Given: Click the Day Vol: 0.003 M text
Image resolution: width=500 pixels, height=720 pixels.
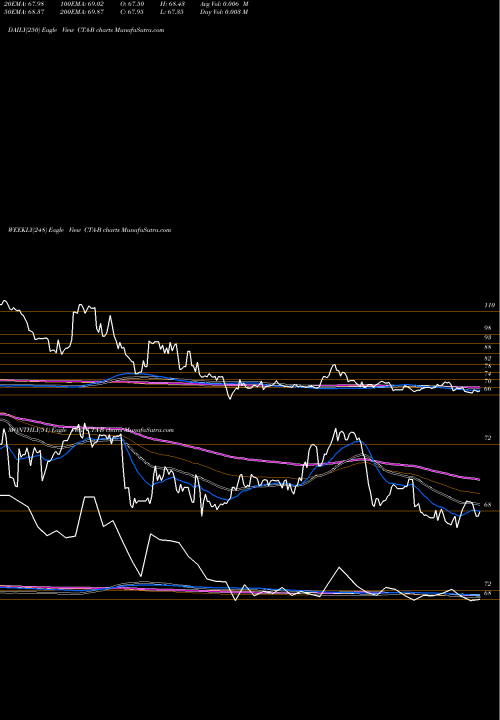Looking at the screenshot, I should coord(224,12).
